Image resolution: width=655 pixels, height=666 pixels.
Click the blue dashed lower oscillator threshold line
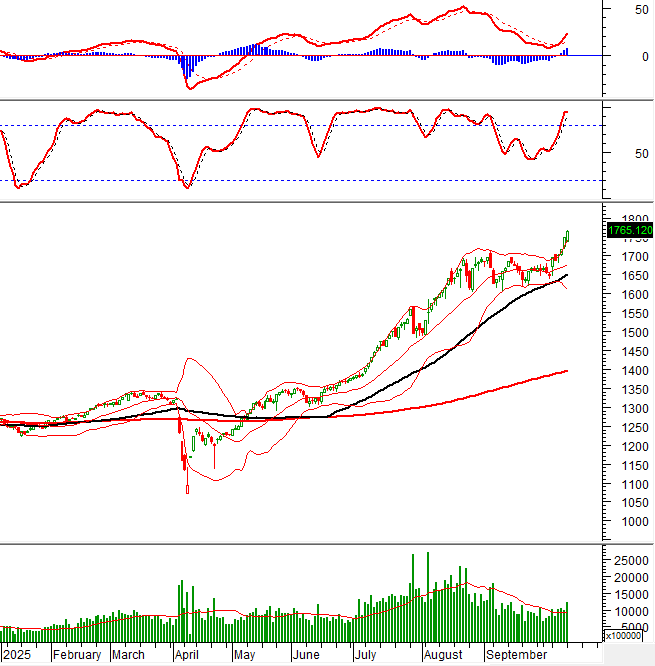300,181
